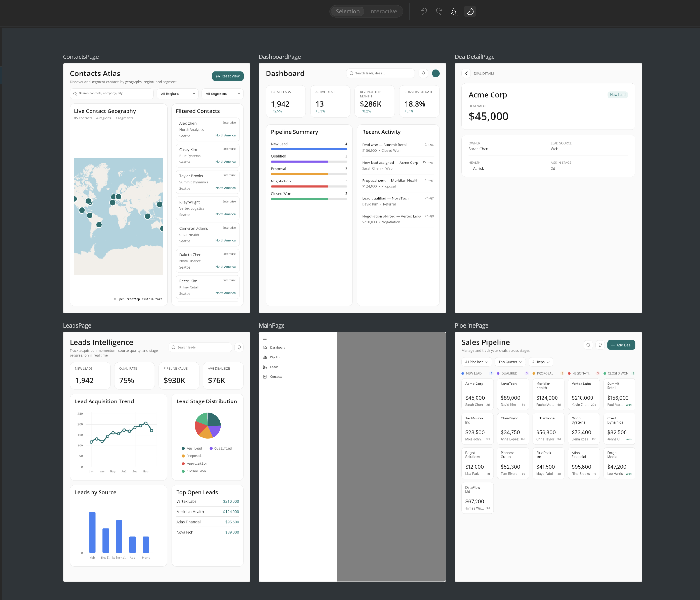Click the New Lead status badge on Acme Corp

pos(617,95)
